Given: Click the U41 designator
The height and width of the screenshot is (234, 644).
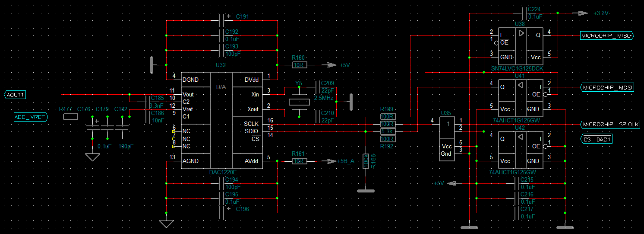Looking at the screenshot, I should [520, 76].
